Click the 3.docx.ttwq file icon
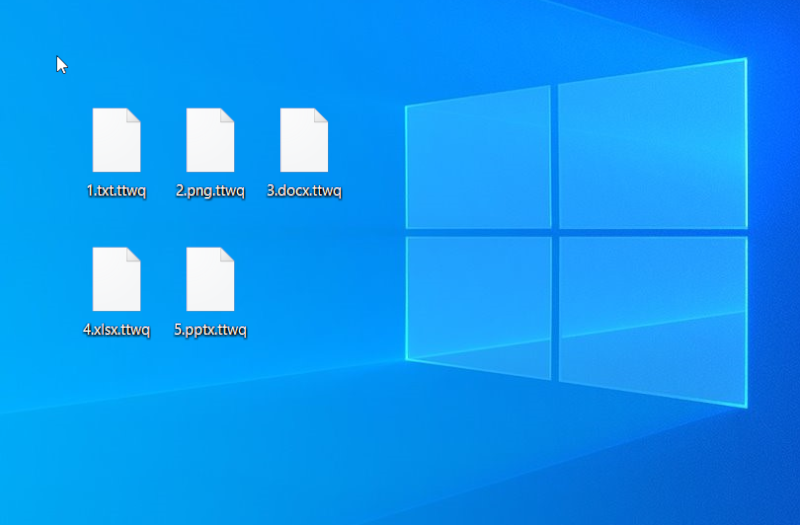The width and height of the screenshot is (800, 525). 304,140
